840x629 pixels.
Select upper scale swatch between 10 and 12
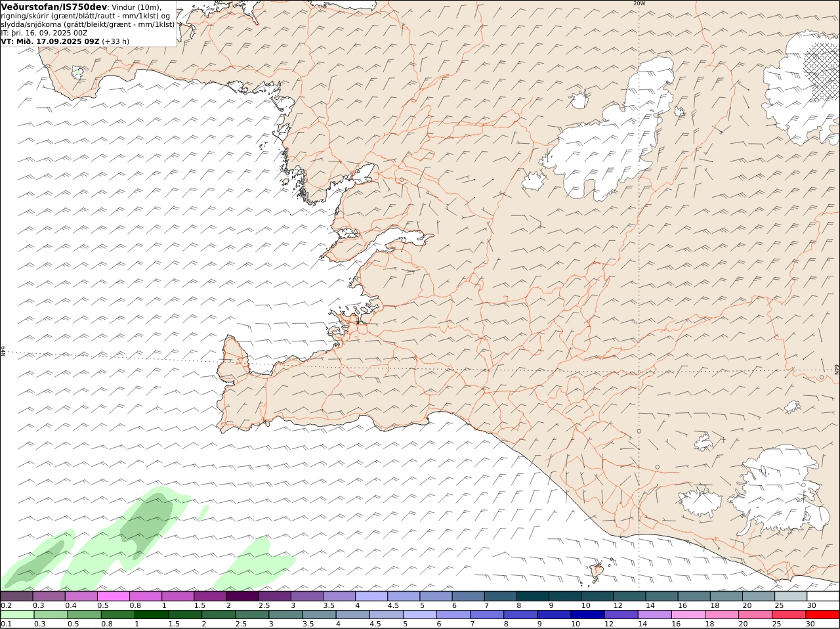click(597, 596)
